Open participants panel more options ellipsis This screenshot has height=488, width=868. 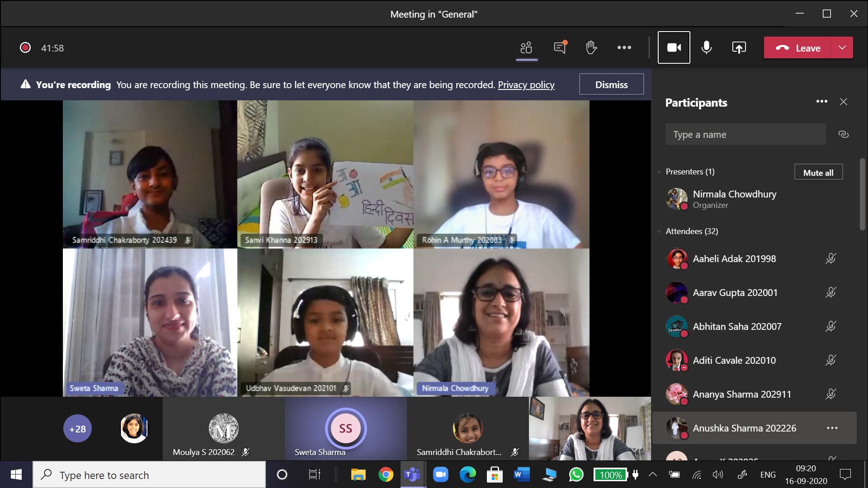821,102
